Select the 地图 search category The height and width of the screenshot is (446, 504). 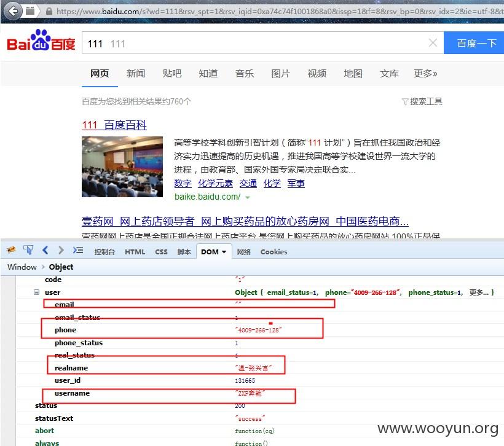[x=353, y=74]
